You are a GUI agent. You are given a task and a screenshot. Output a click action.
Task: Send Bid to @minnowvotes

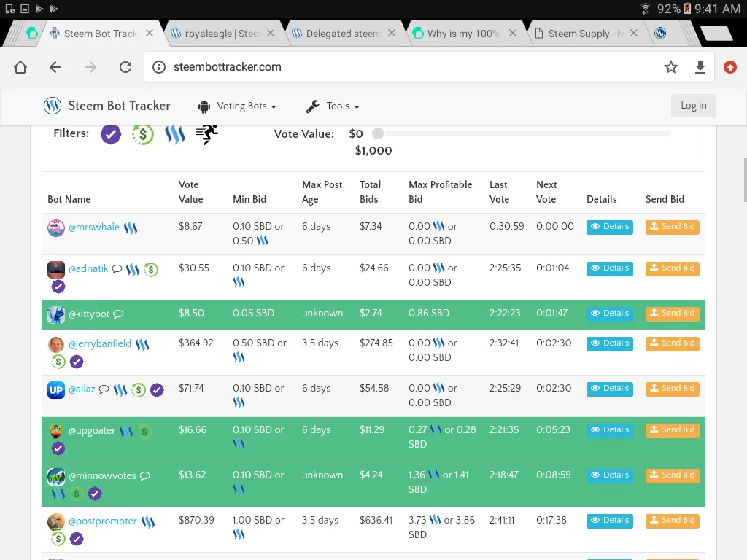[x=672, y=475]
